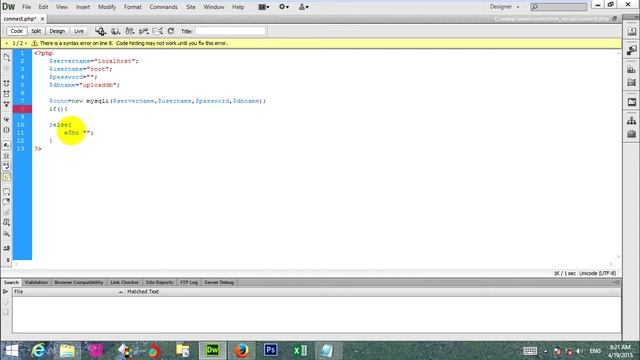Viewport: 640px width, 360px height.
Task: Open Internet Explorer from the taskbar
Action: 38,350
